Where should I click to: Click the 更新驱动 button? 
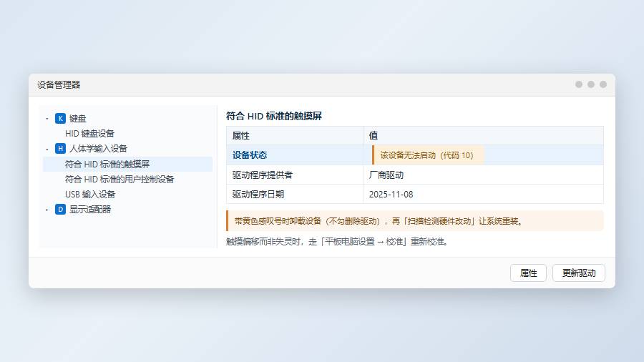coord(579,273)
